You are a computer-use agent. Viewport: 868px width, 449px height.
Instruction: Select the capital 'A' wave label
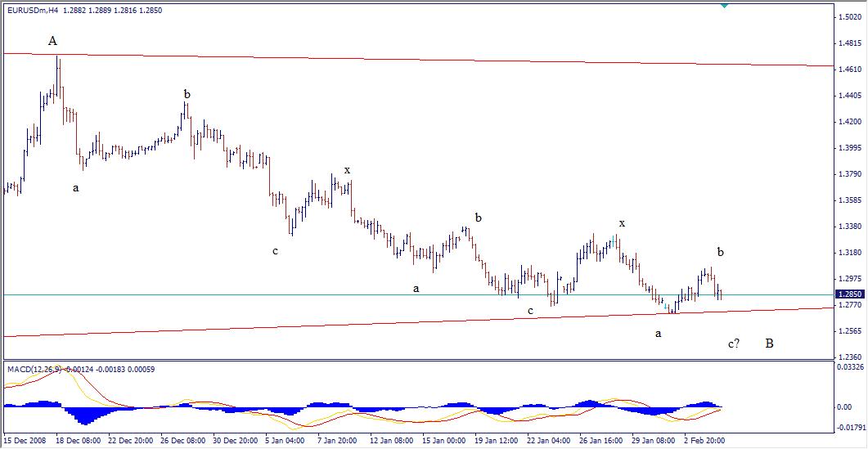pos(52,40)
